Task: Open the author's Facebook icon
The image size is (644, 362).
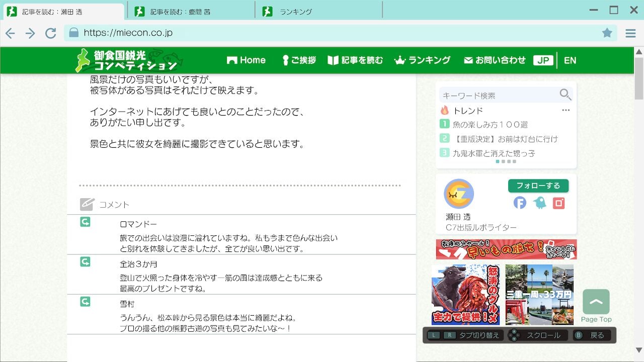Action: [x=520, y=203]
